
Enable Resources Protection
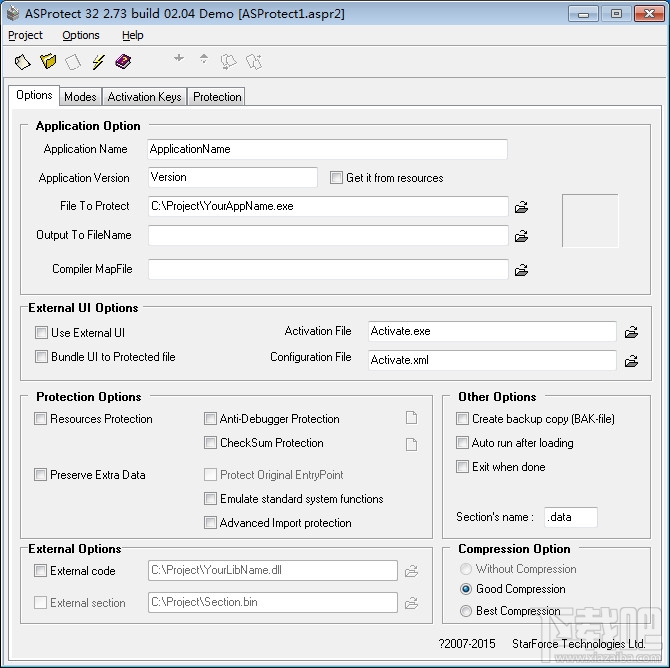pyautogui.click(x=41, y=419)
